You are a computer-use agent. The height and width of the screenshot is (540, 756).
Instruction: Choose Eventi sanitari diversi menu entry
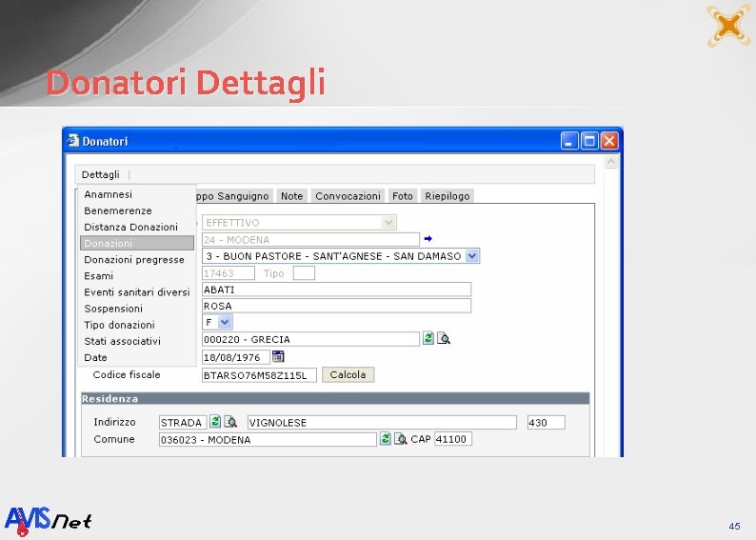click(x=137, y=292)
